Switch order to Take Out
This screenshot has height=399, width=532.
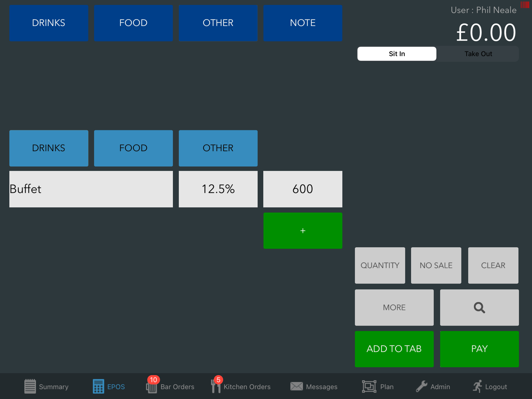478,54
